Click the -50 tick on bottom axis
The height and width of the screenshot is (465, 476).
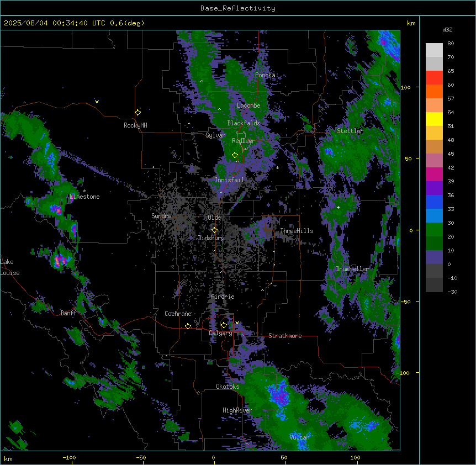coord(141,457)
